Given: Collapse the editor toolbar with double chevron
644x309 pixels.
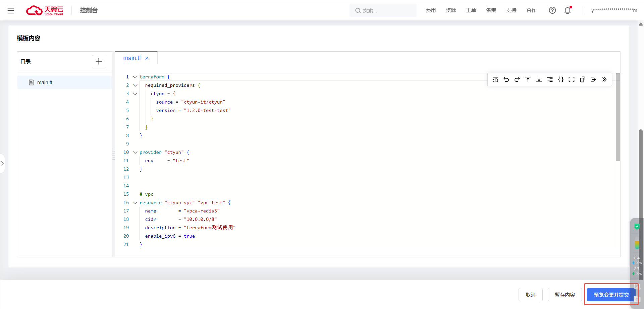Looking at the screenshot, I should [604, 79].
